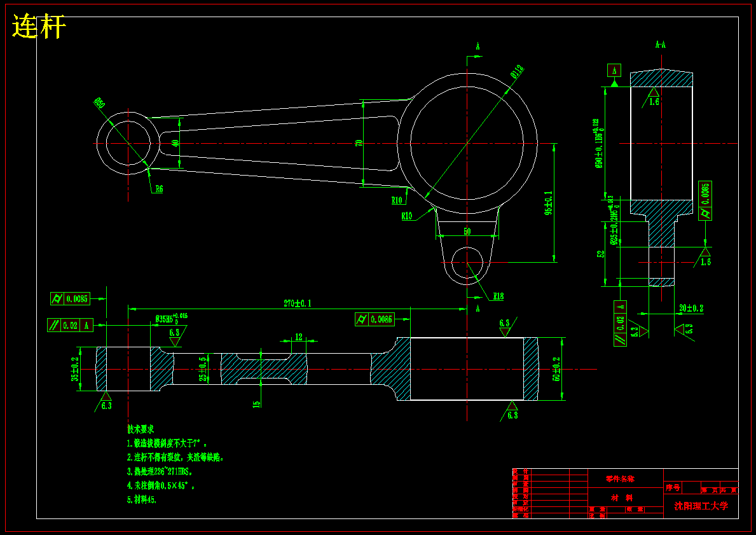Pick the 'R18' radius label
Image resolution: width=756 pixels, height=535 pixels.
click(x=498, y=296)
